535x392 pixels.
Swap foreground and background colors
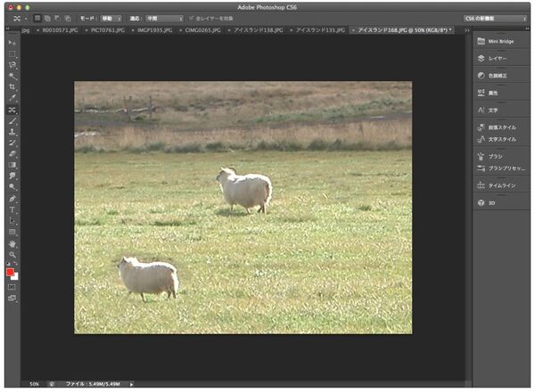(x=16, y=264)
